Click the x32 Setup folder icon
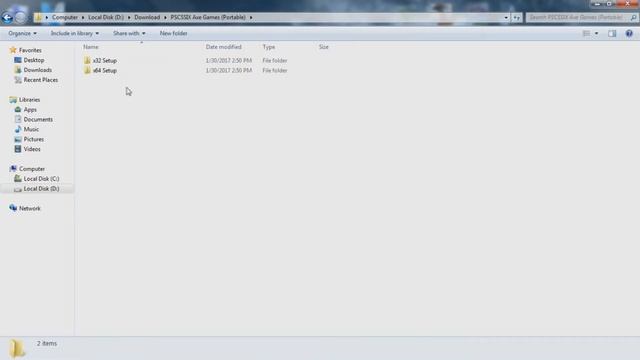The height and width of the screenshot is (360, 640). tap(87, 60)
